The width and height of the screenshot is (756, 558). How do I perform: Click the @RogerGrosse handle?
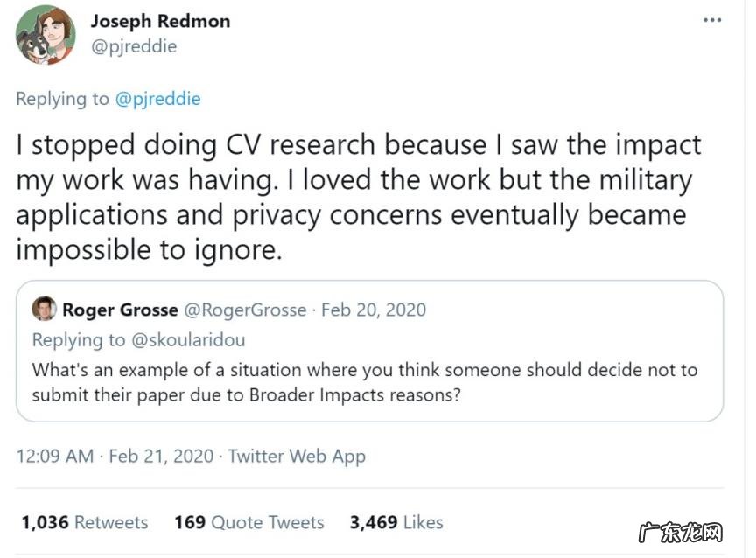(243, 310)
